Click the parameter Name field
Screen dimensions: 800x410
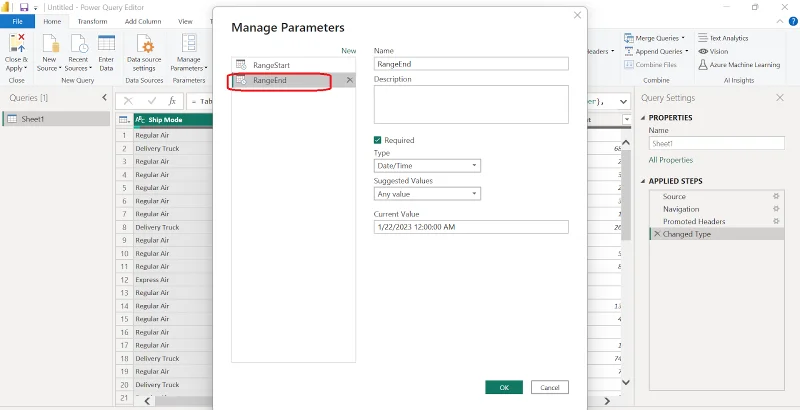pyautogui.click(x=471, y=64)
